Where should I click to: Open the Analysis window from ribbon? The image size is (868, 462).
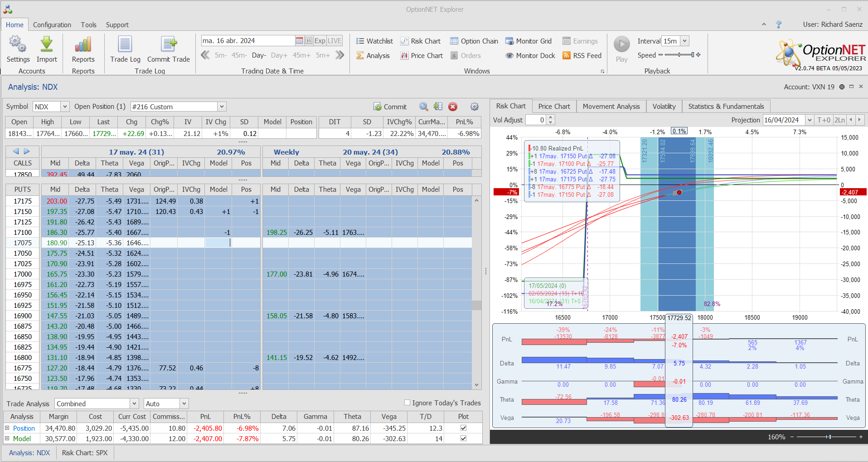click(373, 56)
